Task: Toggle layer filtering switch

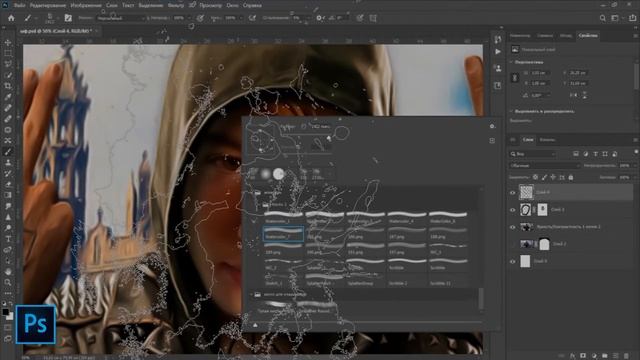Action: 636,152
